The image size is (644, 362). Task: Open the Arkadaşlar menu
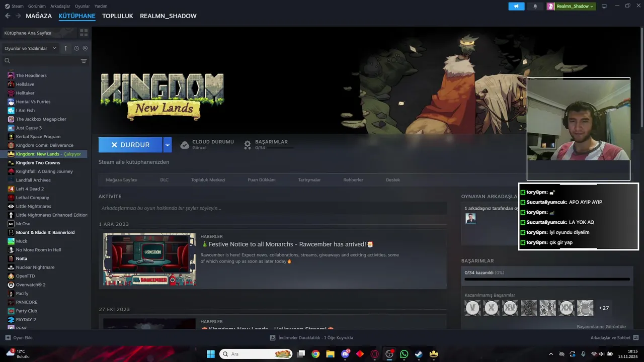coord(60,6)
